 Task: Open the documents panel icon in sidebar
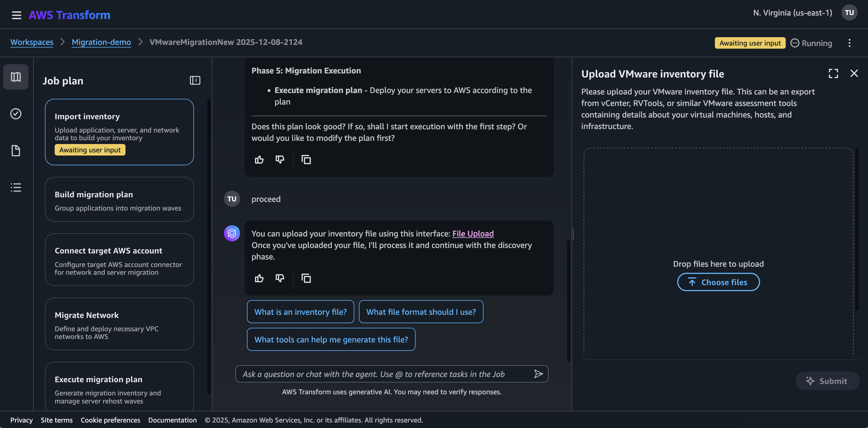point(16,150)
